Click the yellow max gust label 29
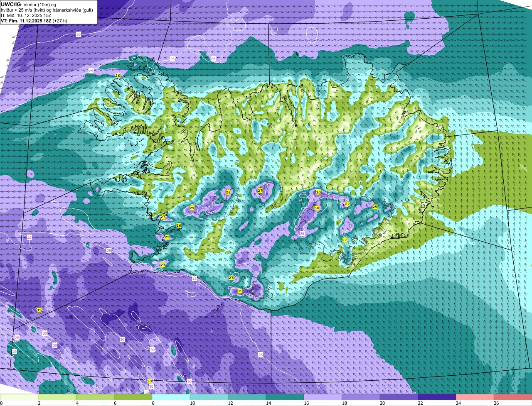Image resolution: width=532 pixels, height=406 pixels. click(192, 208)
